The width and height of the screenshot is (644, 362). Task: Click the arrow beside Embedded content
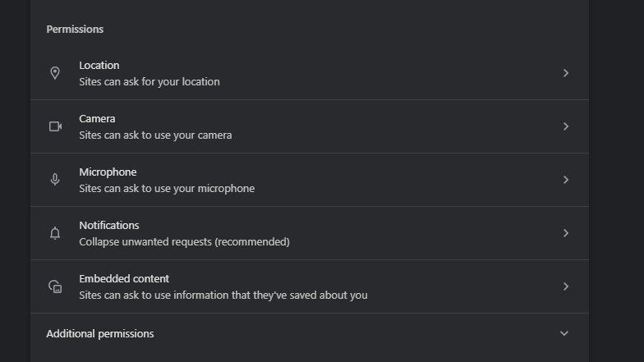(x=565, y=286)
